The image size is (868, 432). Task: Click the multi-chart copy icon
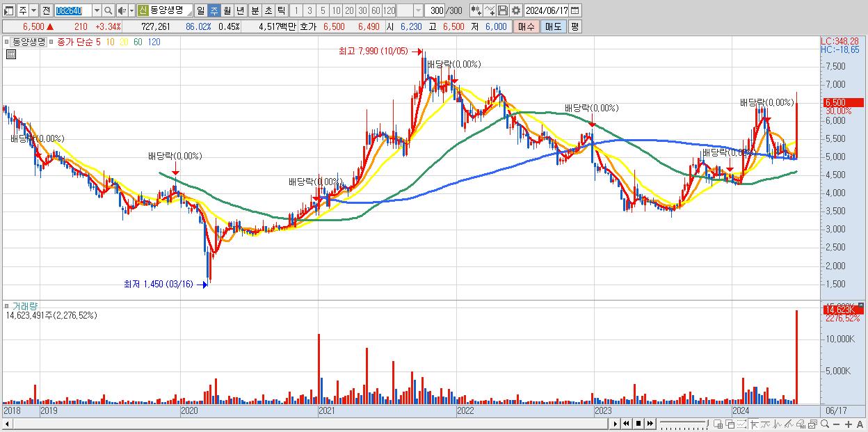[x=812, y=424]
